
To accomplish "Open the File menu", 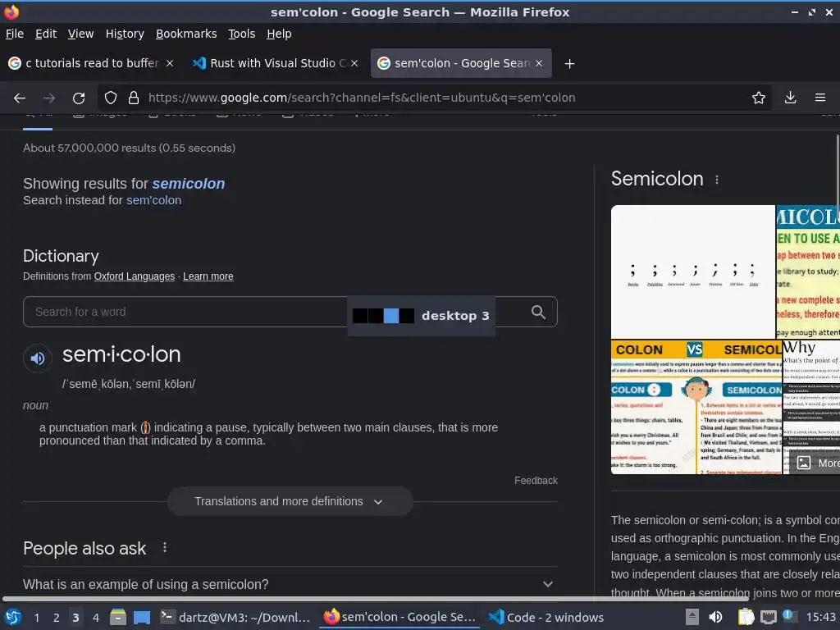I will coord(15,34).
